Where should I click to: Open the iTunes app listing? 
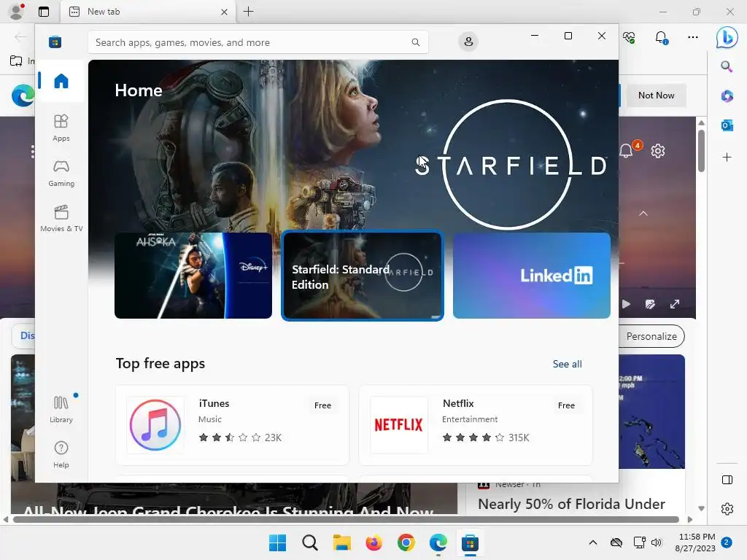(x=232, y=425)
